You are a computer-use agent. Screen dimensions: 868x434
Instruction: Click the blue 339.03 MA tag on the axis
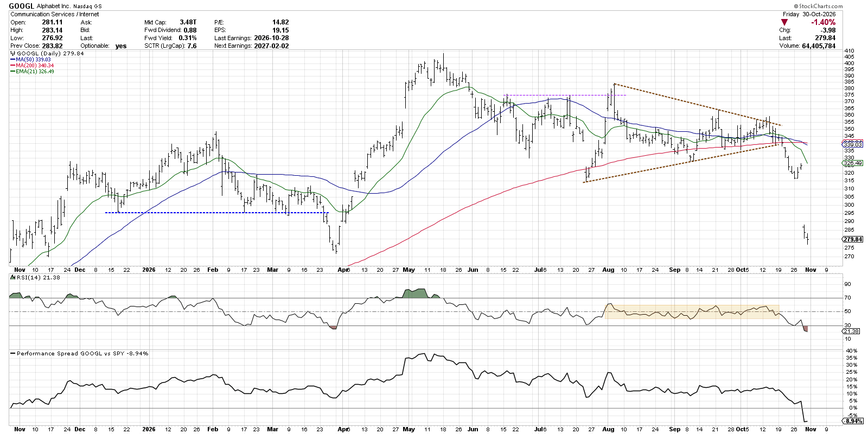click(853, 144)
